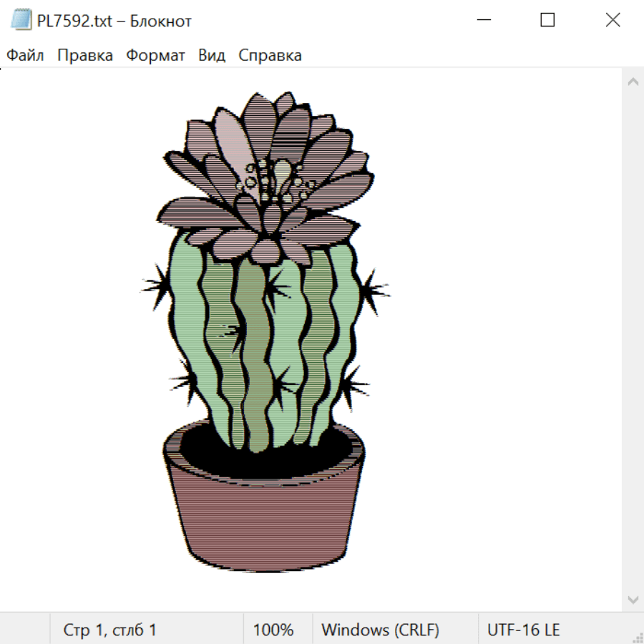Open the Формат menu
Viewport: 644px width, 644px height.
pyautogui.click(x=155, y=56)
